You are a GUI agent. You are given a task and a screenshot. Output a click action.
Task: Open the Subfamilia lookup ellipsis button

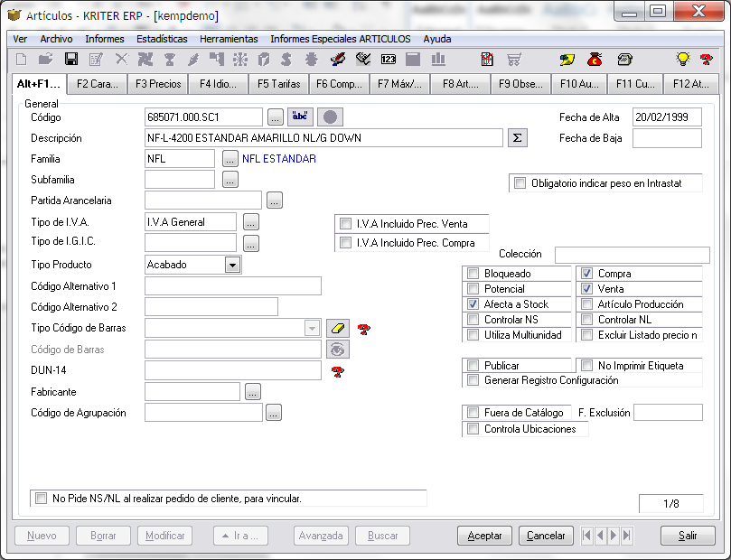click(230, 180)
